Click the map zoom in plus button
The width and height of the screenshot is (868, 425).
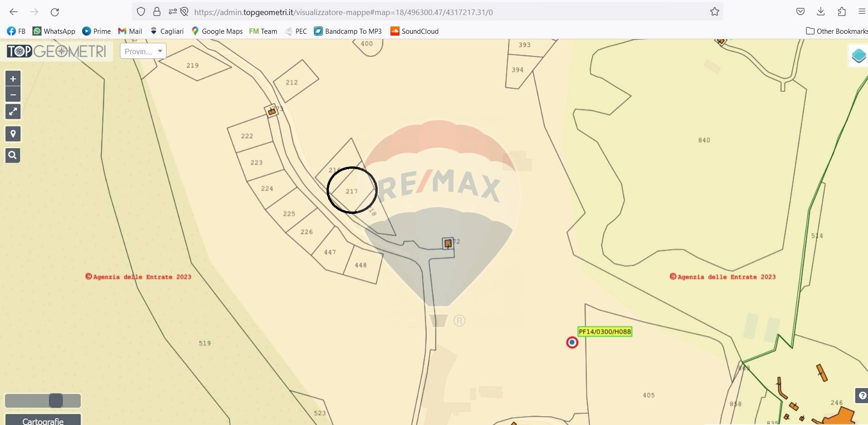pyautogui.click(x=13, y=78)
